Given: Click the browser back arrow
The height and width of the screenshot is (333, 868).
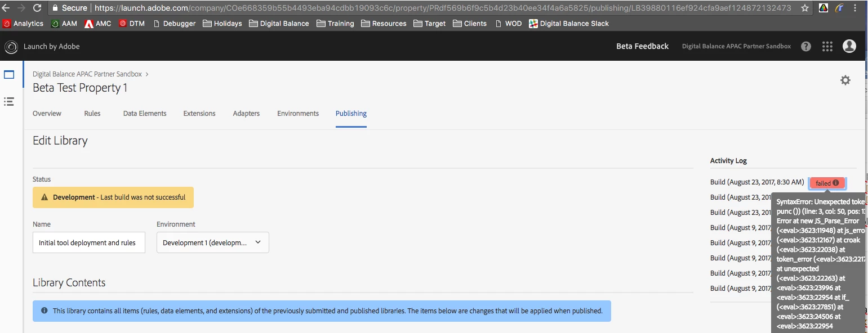Looking at the screenshot, I should click(x=6, y=8).
